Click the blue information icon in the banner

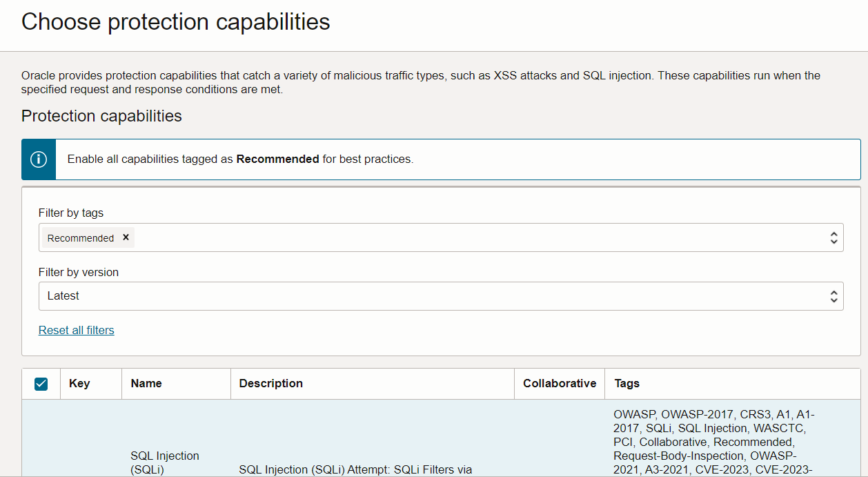click(39, 159)
